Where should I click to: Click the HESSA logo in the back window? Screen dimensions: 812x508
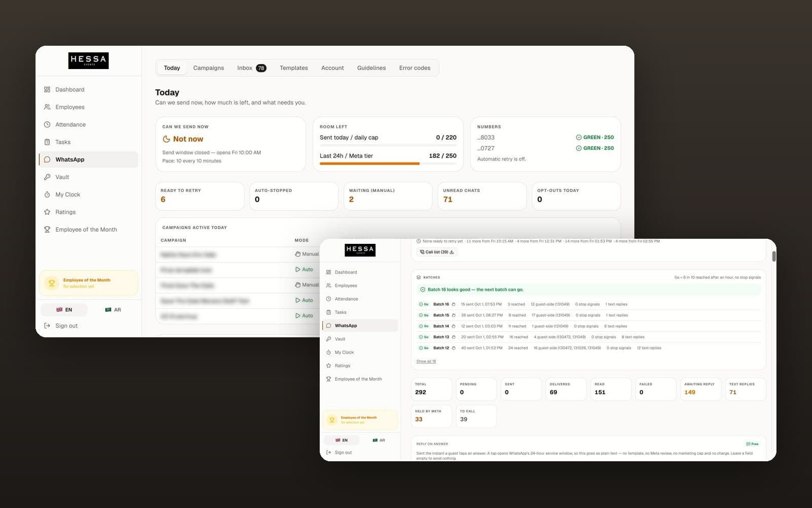[88, 60]
